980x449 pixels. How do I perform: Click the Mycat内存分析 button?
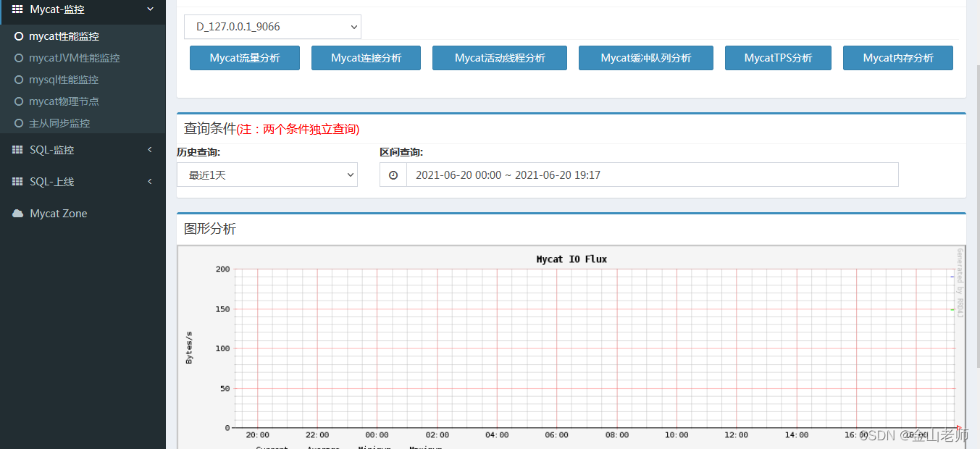[898, 58]
